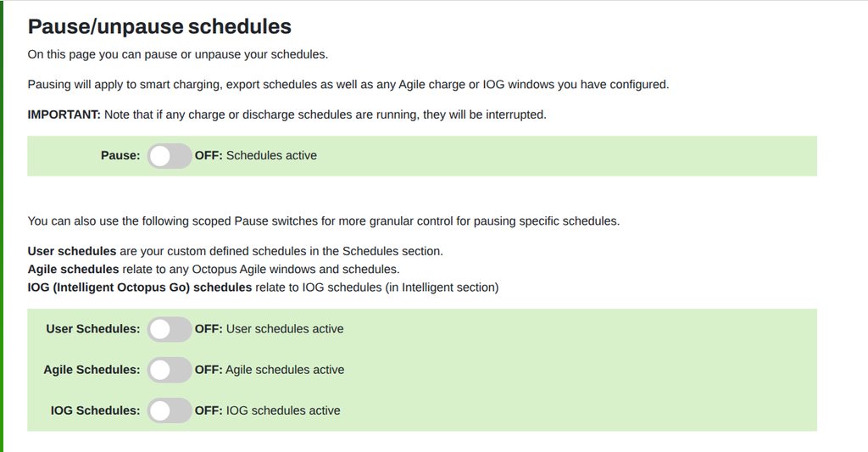
Task: Click the "scoped Pause switches" explanation sentence
Action: [x=323, y=221]
